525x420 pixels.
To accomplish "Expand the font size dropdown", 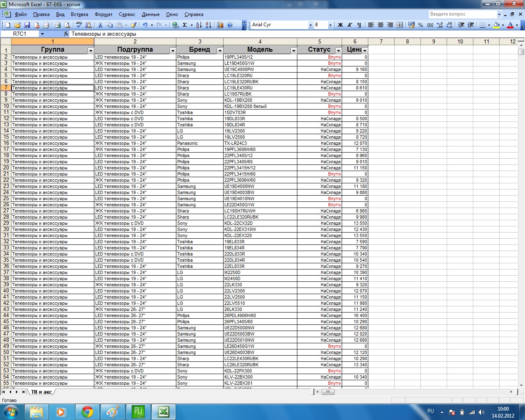I will 330,25.
